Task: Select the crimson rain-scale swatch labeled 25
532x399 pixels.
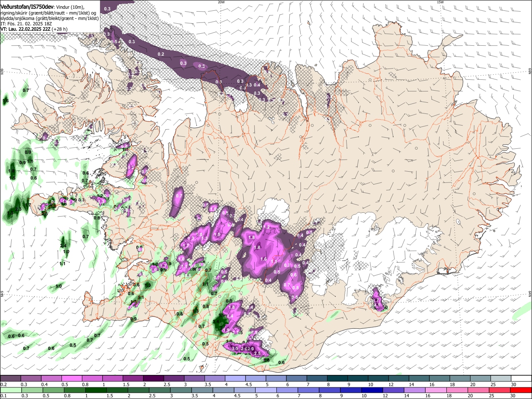Action: pos(500,390)
